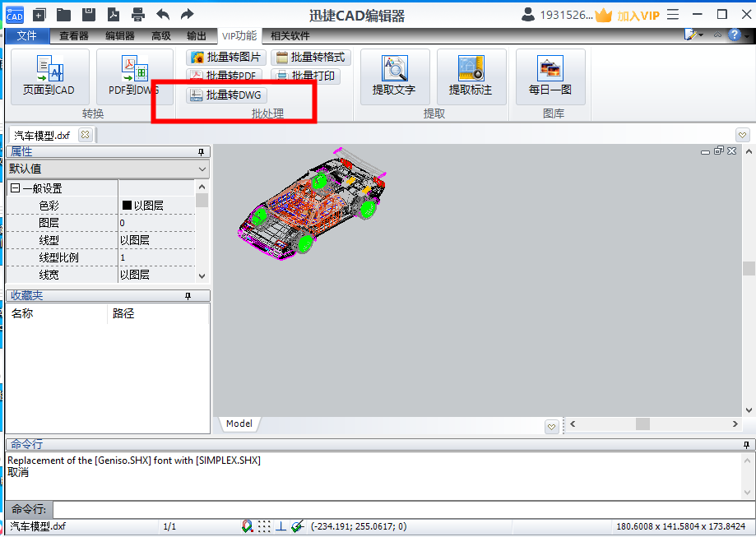
Task: Click the properties panel scroll down arrow
Action: tap(202, 276)
